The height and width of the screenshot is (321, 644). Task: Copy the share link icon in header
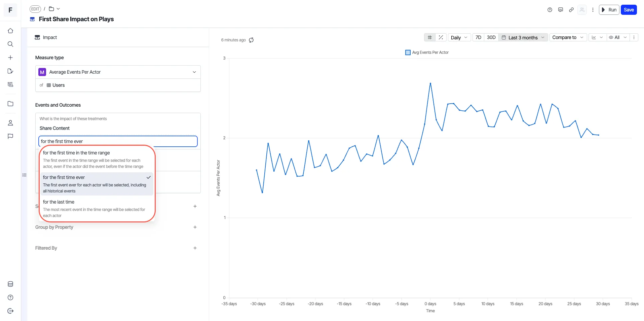[x=571, y=10]
